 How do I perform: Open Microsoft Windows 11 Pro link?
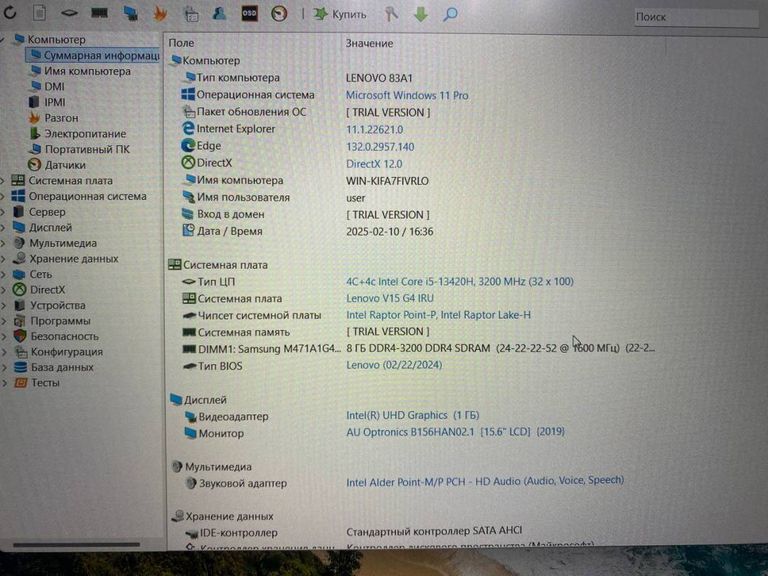click(x=407, y=96)
